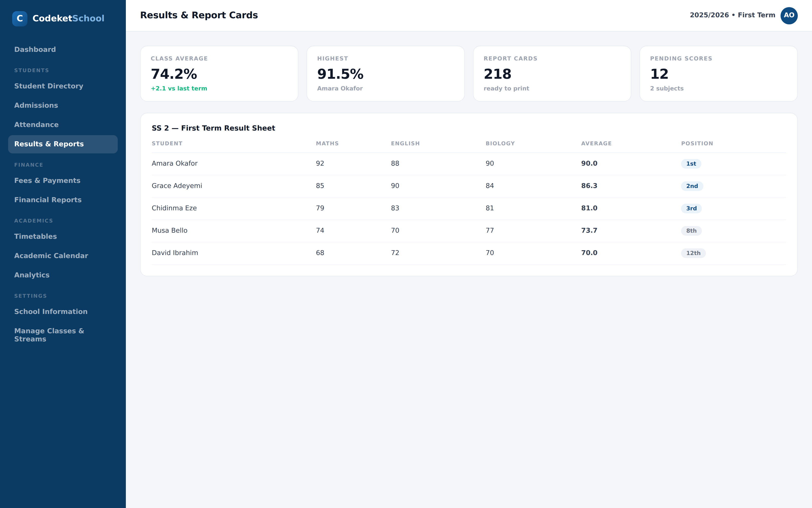Go to Student Directory

tap(63, 86)
